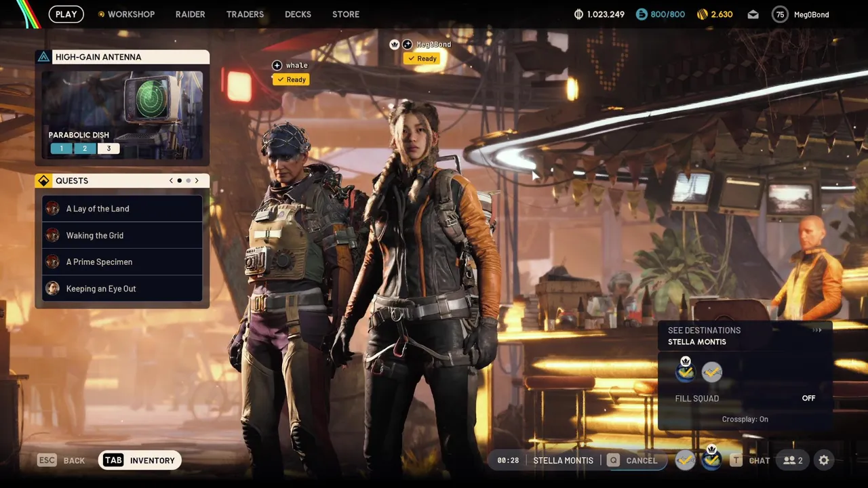Open the Waking the Grid quest
The image size is (868, 488).
122,235
